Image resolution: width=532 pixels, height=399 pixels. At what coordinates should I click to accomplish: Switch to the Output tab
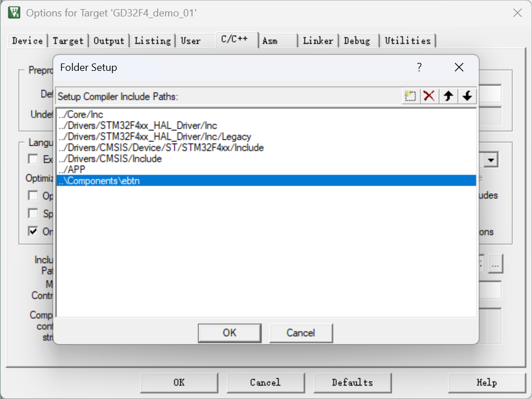click(109, 41)
